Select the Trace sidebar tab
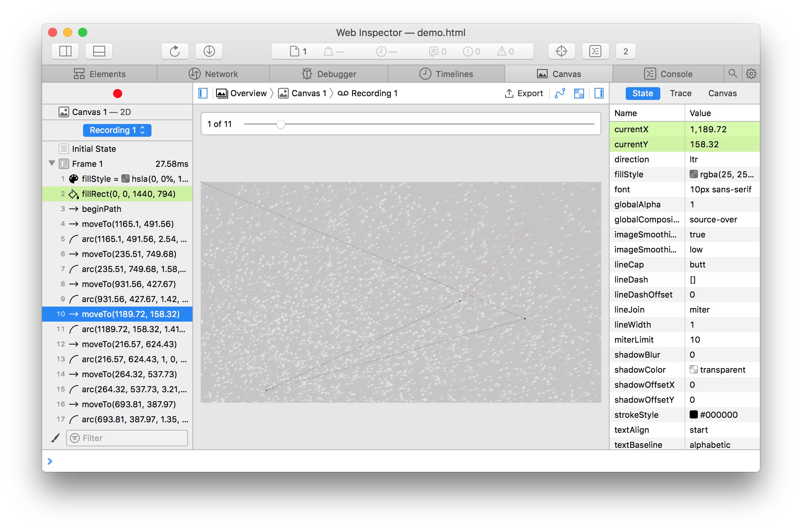The height and width of the screenshot is (532, 802). [681, 93]
